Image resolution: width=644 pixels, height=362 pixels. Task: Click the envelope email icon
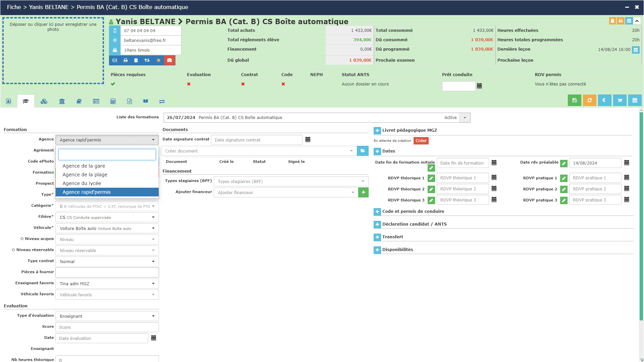(115, 60)
